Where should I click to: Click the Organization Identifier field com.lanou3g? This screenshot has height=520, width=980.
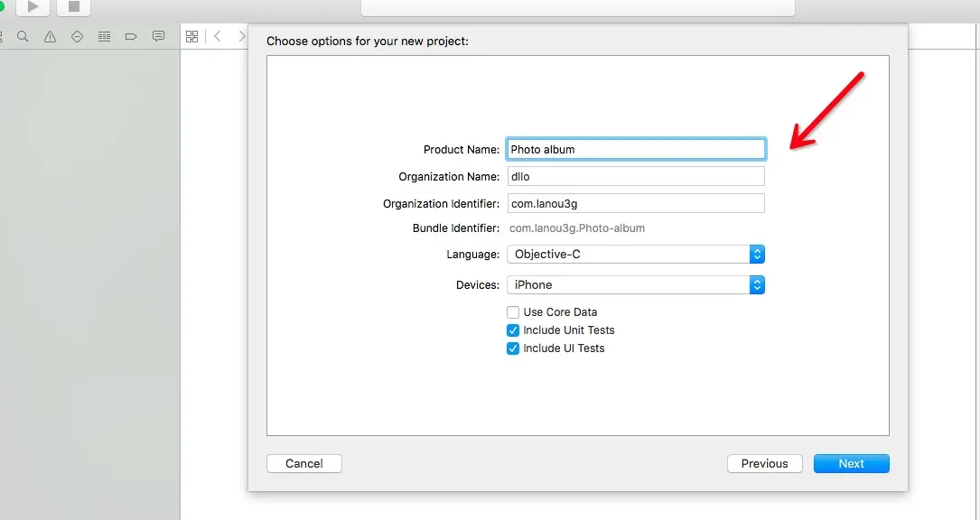(636, 204)
